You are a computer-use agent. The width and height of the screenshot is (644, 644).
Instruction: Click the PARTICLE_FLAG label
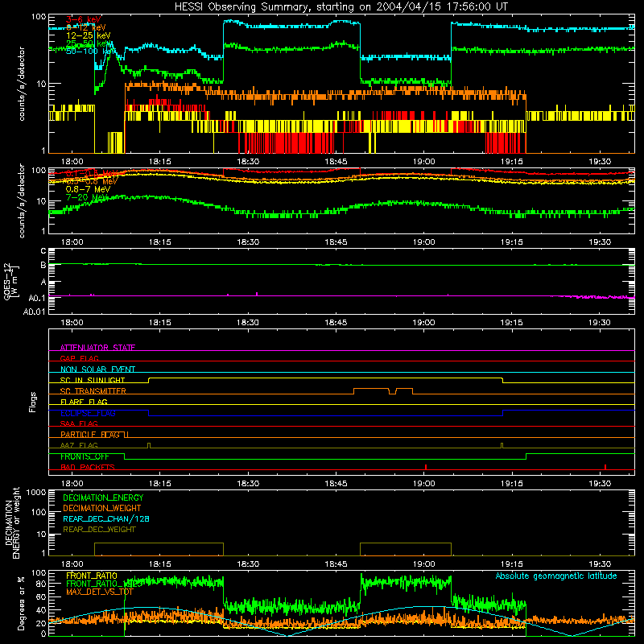90,434
